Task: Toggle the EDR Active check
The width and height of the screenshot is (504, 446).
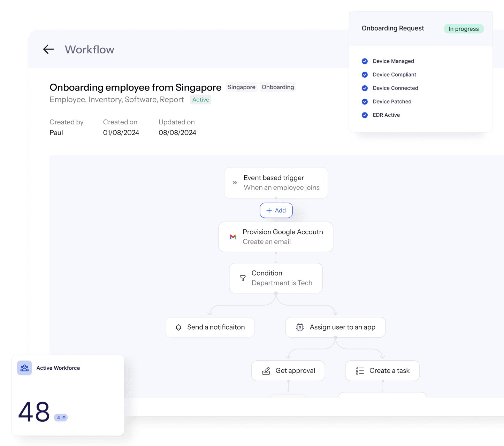Action: coord(365,115)
